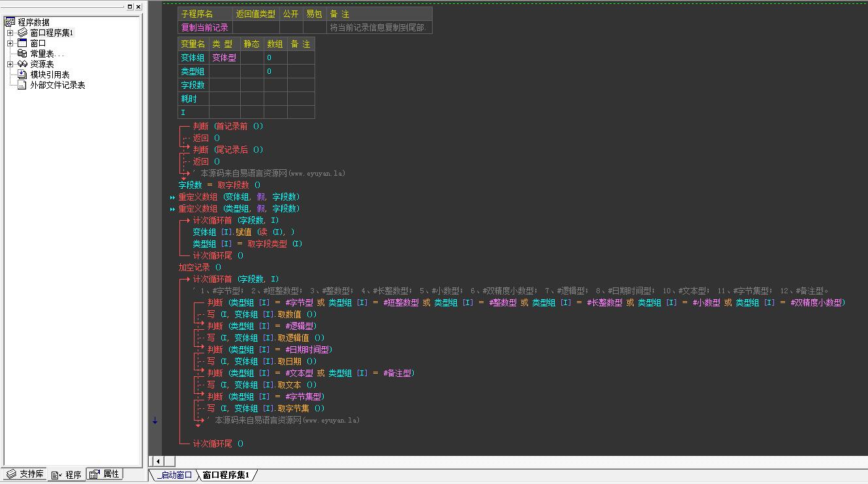Click the 模块引用表 icon

(22, 74)
